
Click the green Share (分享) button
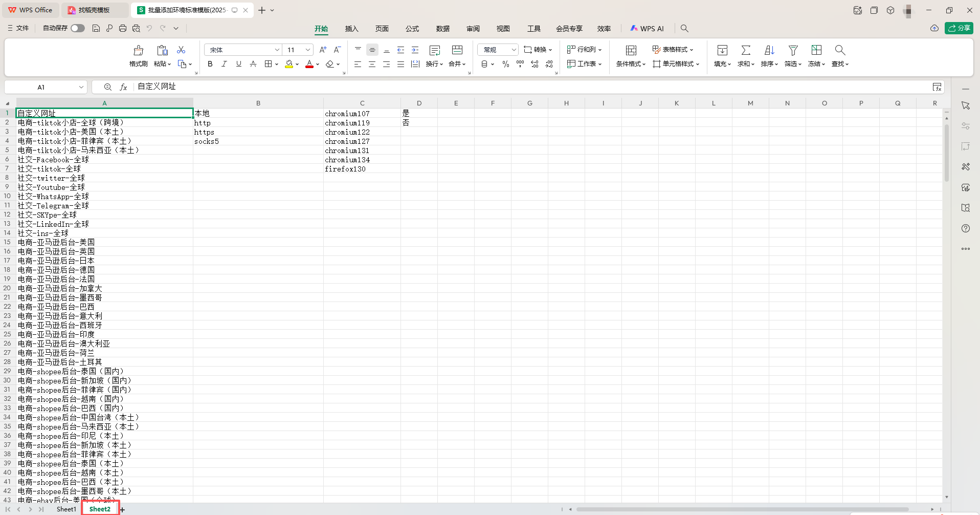coord(959,28)
